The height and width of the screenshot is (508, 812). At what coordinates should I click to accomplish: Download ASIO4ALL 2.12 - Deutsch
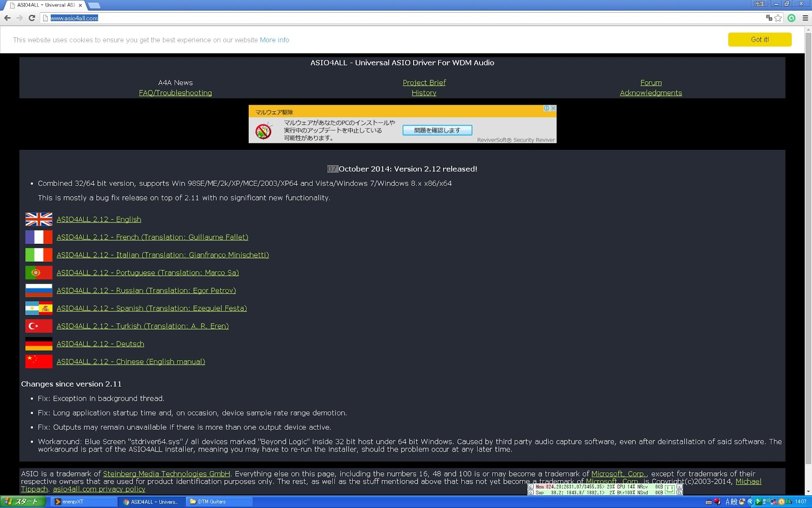(100, 344)
